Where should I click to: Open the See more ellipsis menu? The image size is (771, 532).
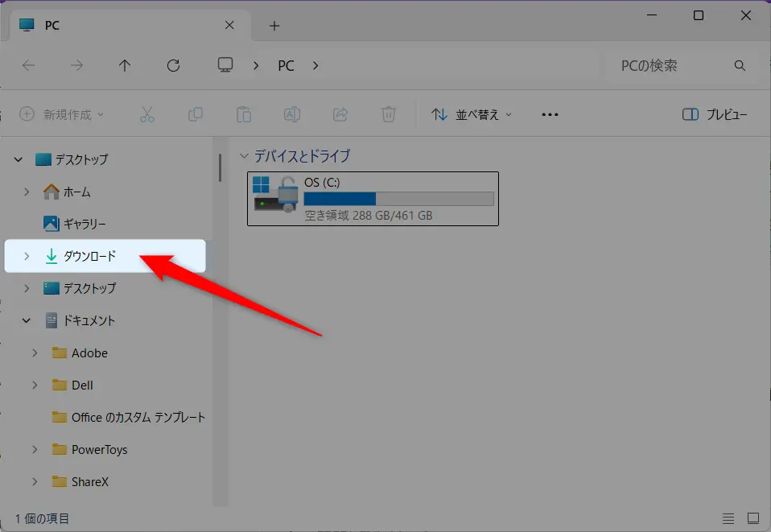click(550, 114)
